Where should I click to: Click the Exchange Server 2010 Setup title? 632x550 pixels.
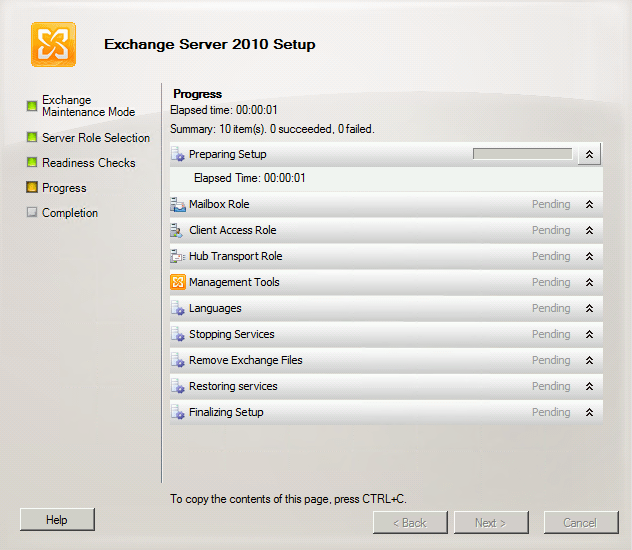210,44
